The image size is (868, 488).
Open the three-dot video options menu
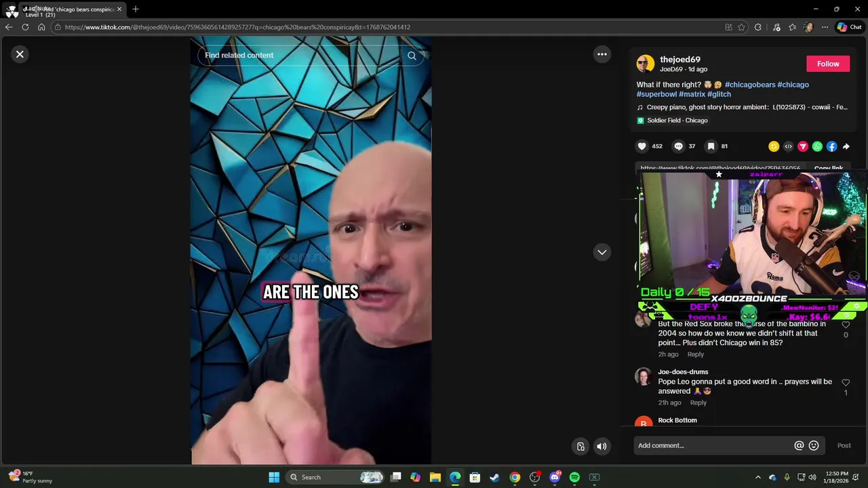point(602,54)
